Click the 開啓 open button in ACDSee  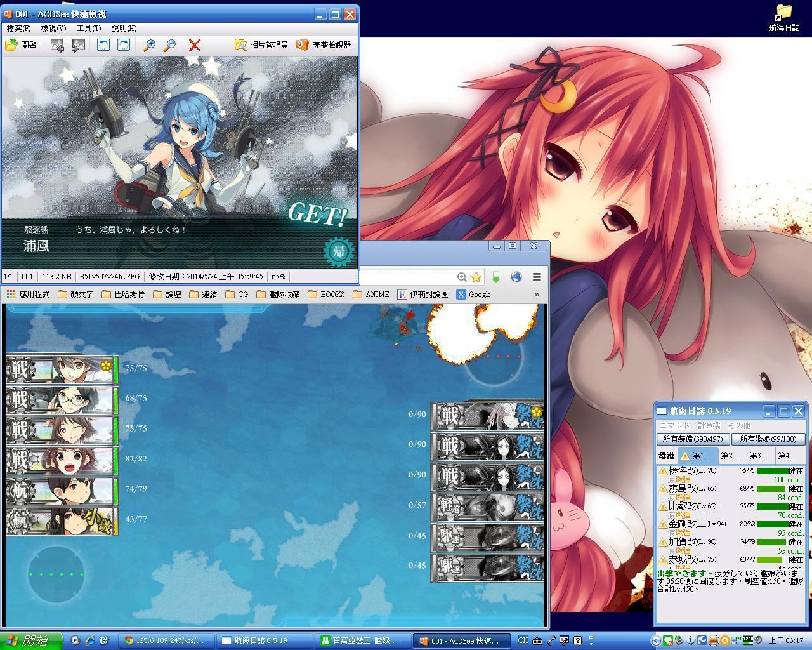[22, 45]
